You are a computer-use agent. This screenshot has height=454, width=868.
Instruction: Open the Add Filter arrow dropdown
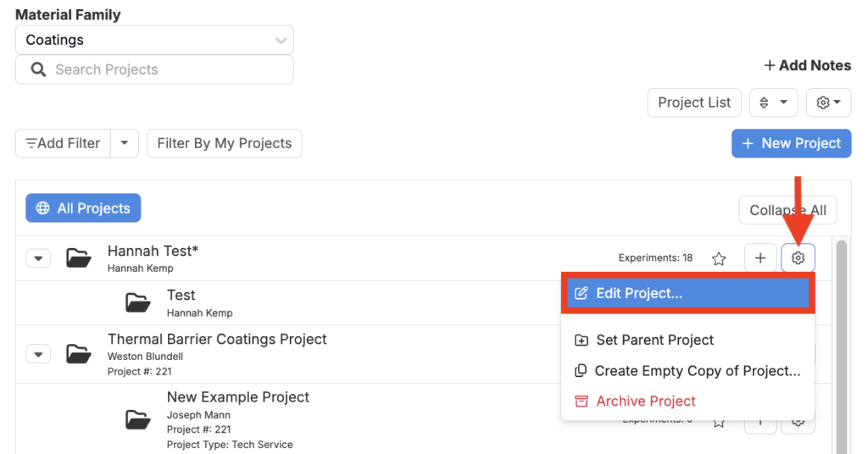(125, 143)
